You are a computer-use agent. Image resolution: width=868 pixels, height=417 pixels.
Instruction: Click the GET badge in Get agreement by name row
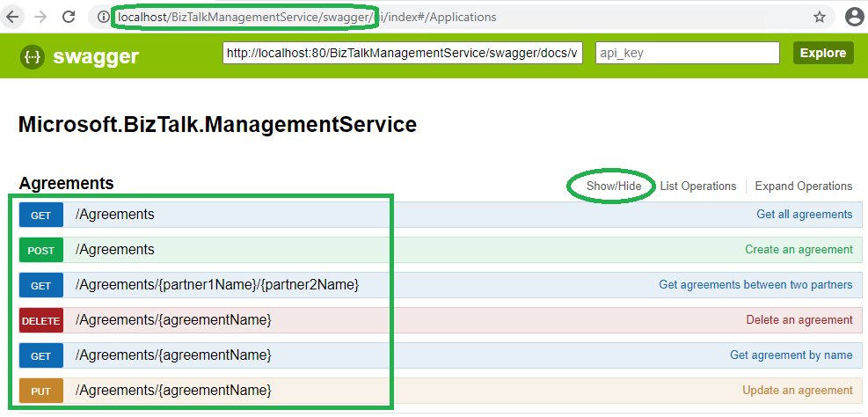pyautogui.click(x=41, y=356)
